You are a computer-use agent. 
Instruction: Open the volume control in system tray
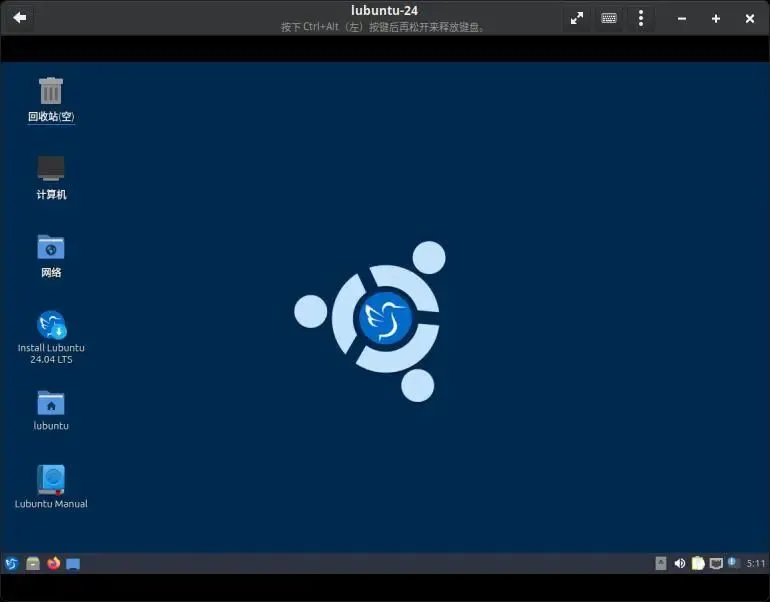pos(680,563)
